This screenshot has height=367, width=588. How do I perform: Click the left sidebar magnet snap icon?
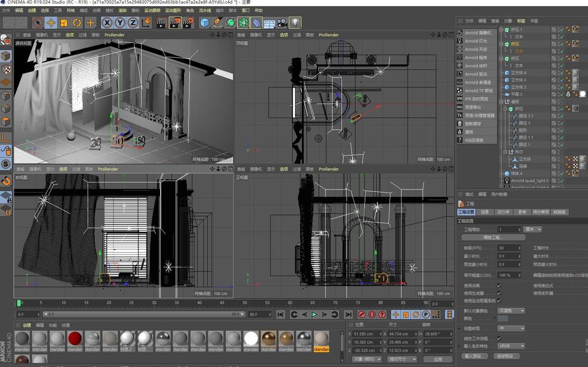point(6,181)
